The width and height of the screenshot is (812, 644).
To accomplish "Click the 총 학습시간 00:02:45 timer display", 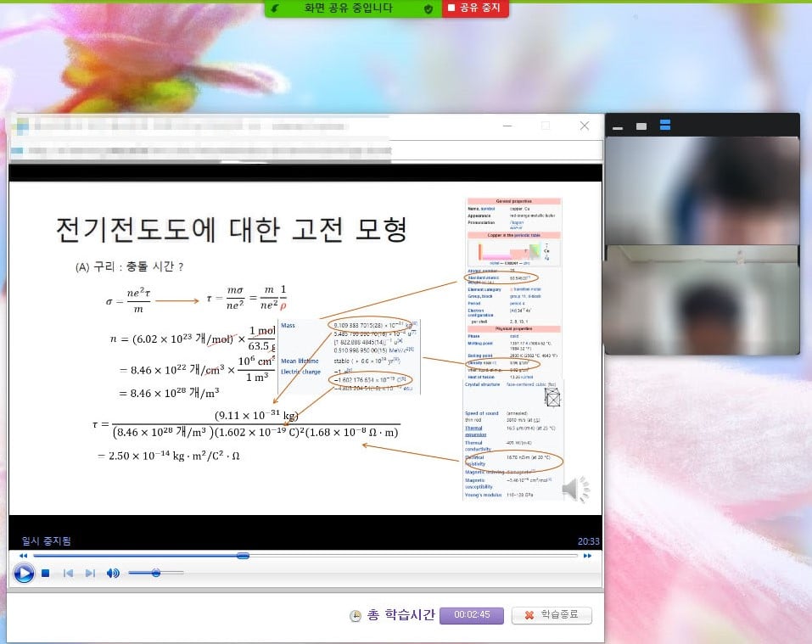I will (x=471, y=615).
